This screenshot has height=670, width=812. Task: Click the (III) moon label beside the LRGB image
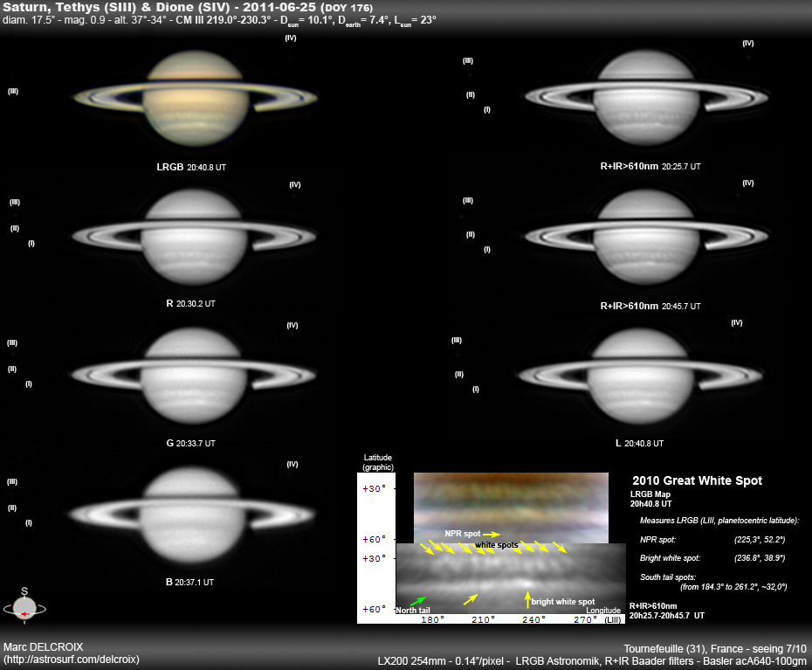tap(13, 91)
